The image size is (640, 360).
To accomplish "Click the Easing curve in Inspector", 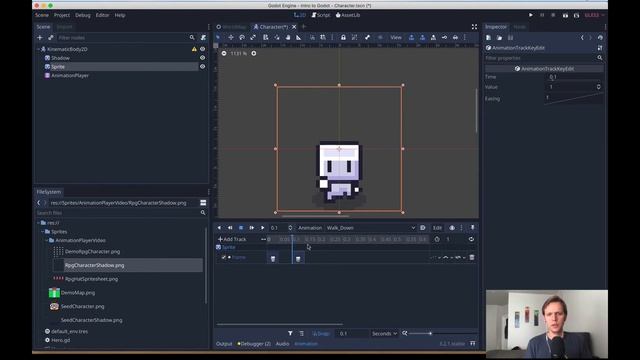I will tap(574, 98).
